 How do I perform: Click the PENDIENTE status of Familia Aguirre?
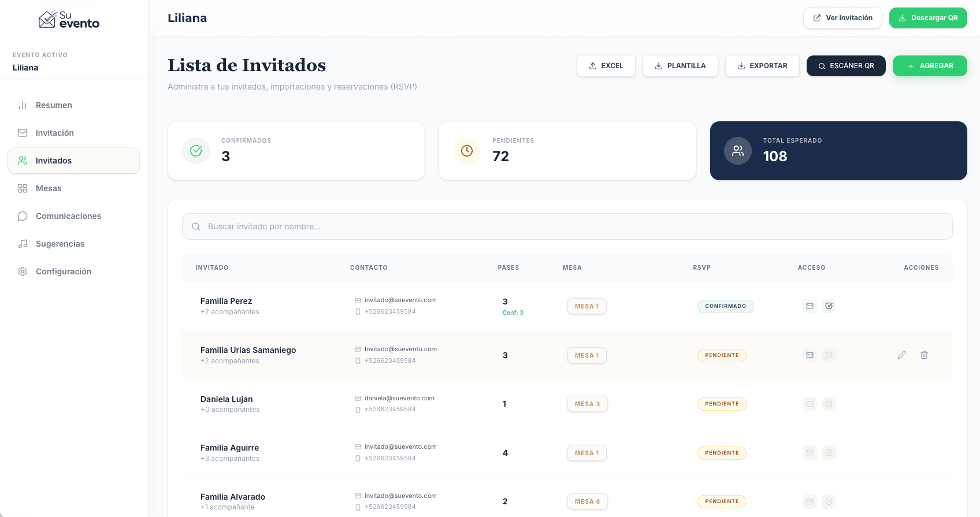coord(722,453)
